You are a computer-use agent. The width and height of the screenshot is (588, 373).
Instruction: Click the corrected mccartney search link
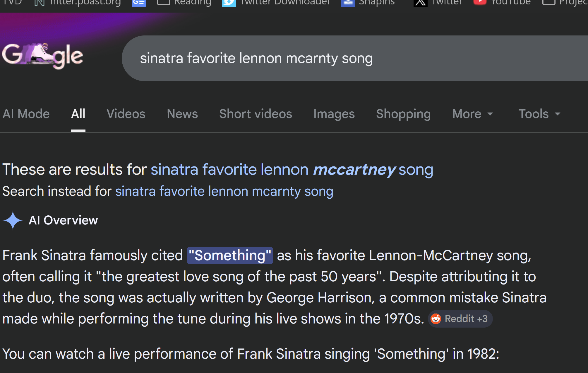[x=292, y=170]
